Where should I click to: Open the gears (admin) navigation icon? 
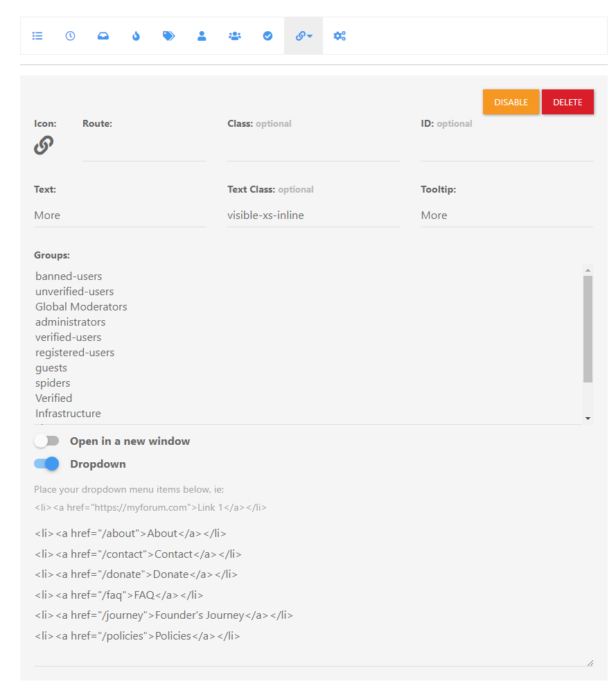pyautogui.click(x=340, y=36)
